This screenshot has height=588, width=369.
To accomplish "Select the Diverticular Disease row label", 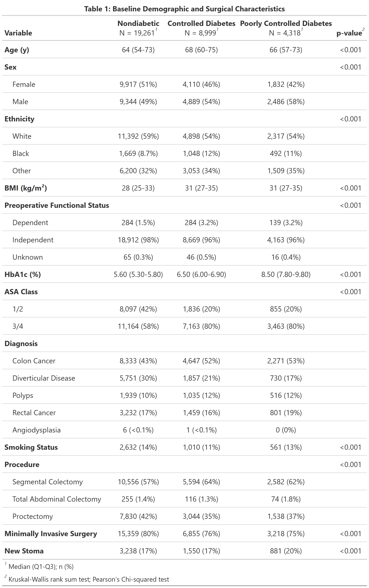I will (x=44, y=378).
